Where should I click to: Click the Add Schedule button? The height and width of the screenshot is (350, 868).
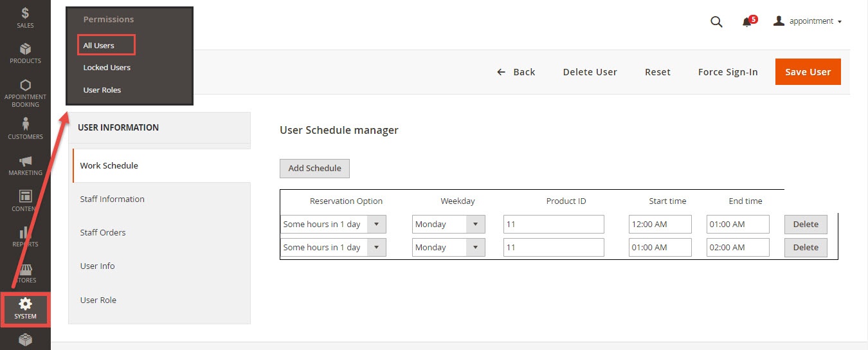314,169
